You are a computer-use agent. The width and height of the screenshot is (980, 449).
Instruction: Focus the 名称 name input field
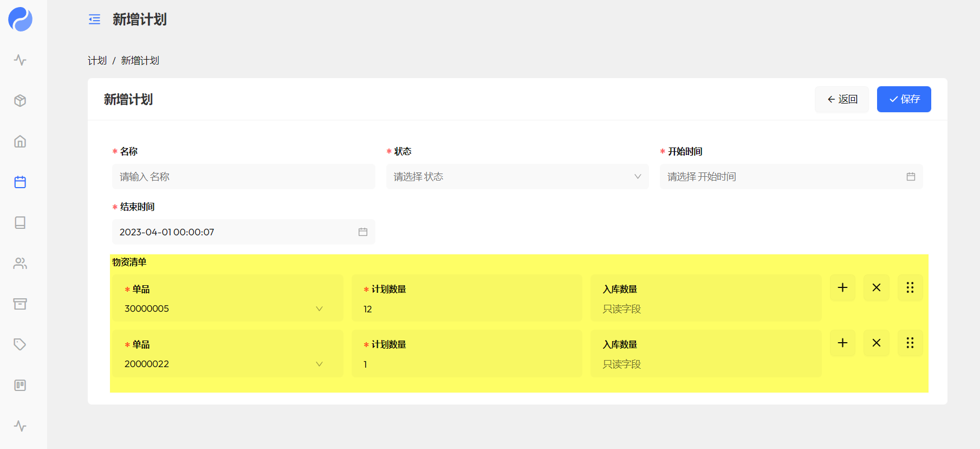pyautogui.click(x=243, y=177)
